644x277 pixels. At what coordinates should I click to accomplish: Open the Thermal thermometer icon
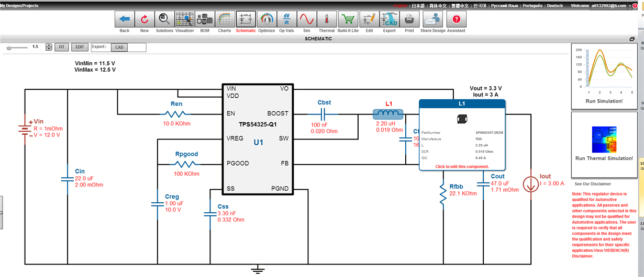click(x=327, y=19)
